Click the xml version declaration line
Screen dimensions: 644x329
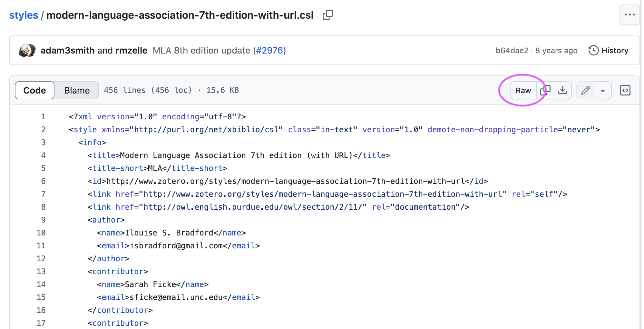[157, 117]
